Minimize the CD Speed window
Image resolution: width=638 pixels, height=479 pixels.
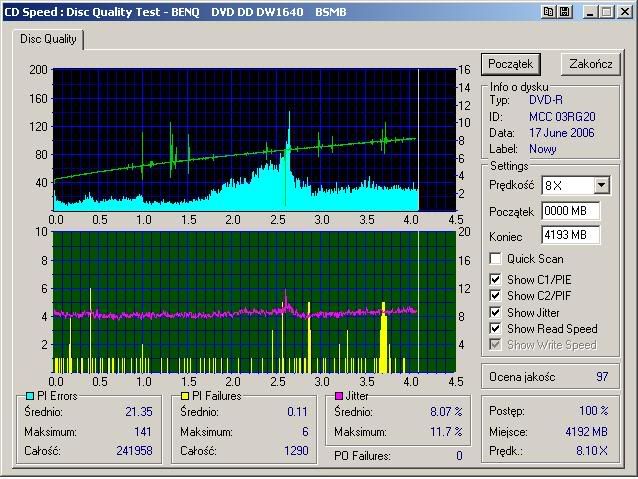click(x=589, y=12)
